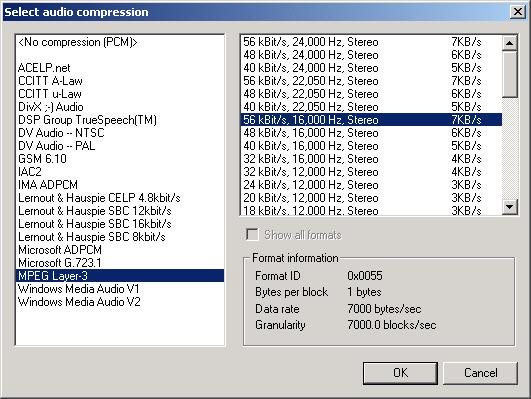Click the format list scrollbar thumb
Screen dimensions: 531x399
point(510,74)
